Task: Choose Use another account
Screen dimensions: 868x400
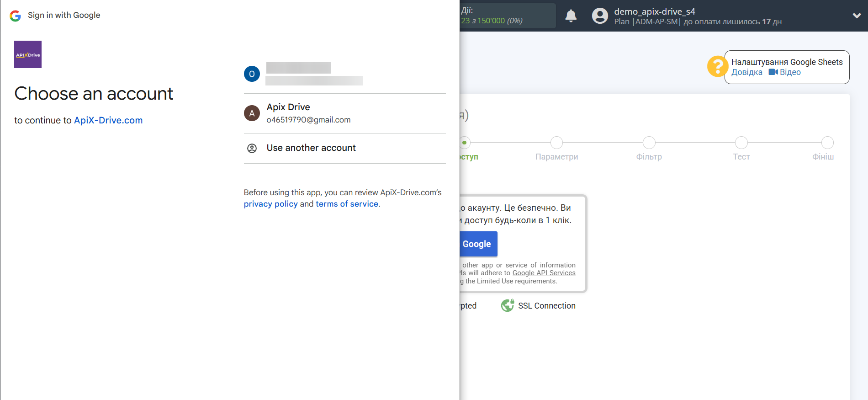Action: (x=345, y=148)
